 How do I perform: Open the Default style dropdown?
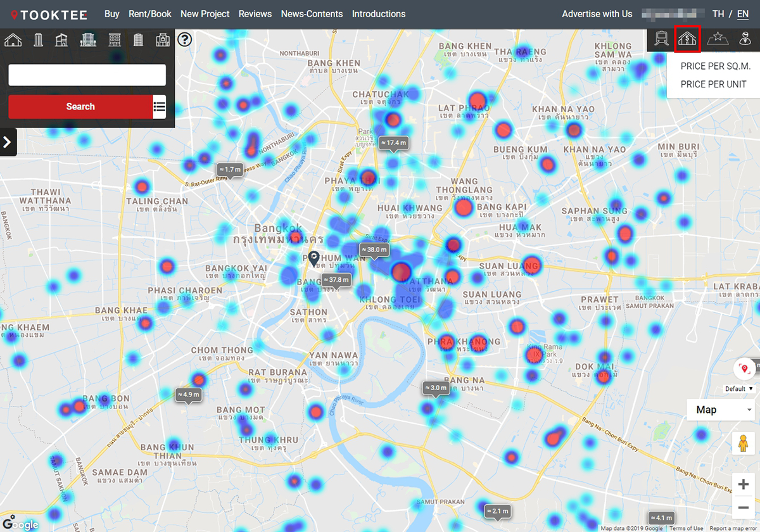click(x=740, y=389)
